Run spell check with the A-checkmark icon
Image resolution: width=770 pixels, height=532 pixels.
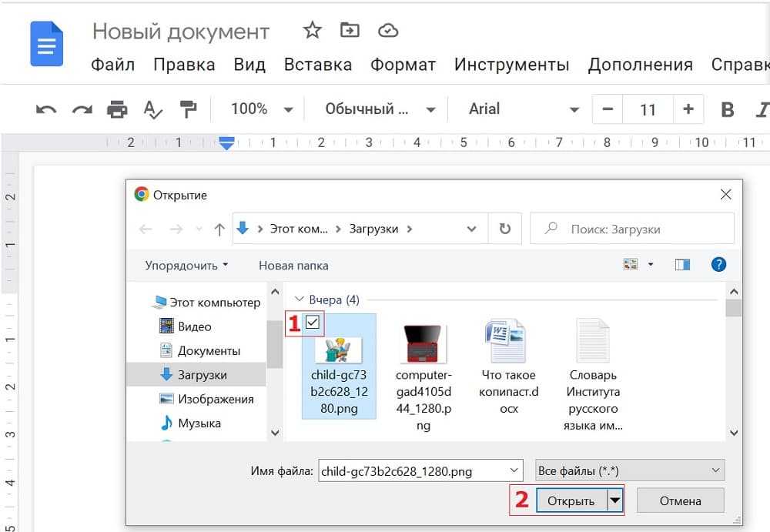[x=153, y=109]
